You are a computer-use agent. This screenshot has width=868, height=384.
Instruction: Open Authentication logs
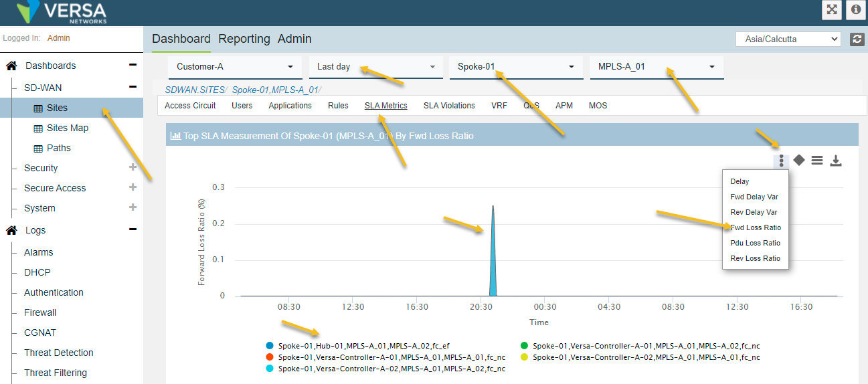click(54, 292)
